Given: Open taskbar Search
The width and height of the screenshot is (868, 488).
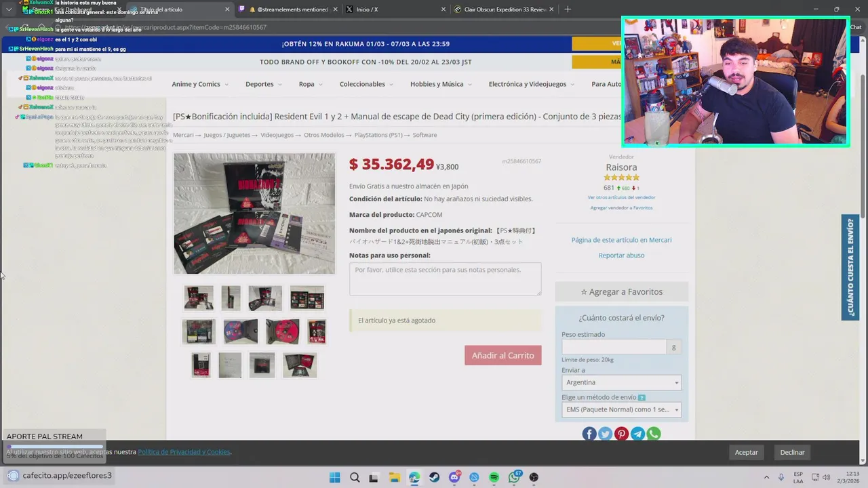Looking at the screenshot, I should (355, 477).
